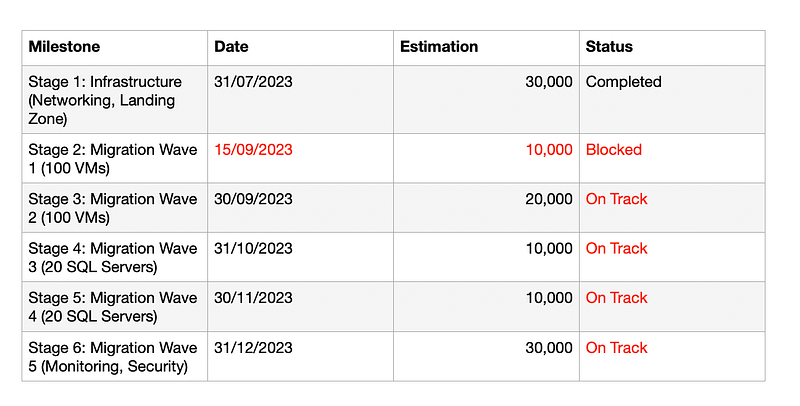Click the Blocked status cell
This screenshot has height=406, width=800.
coord(614,150)
